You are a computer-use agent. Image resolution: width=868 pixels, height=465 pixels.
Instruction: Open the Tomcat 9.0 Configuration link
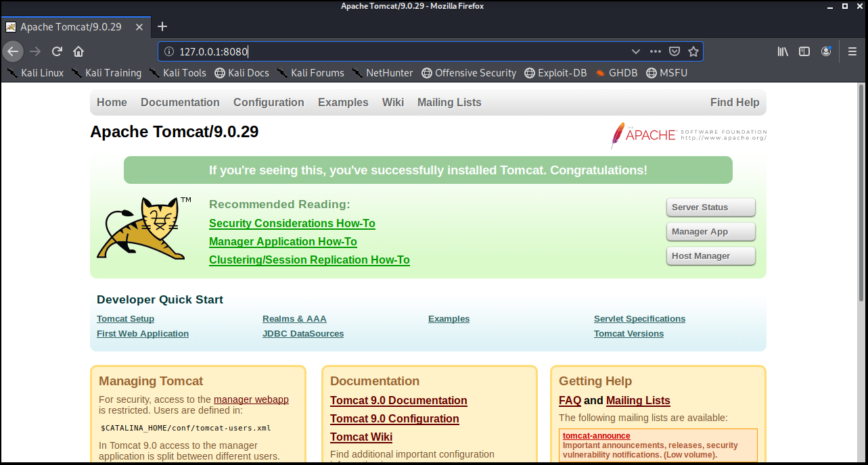tap(394, 419)
